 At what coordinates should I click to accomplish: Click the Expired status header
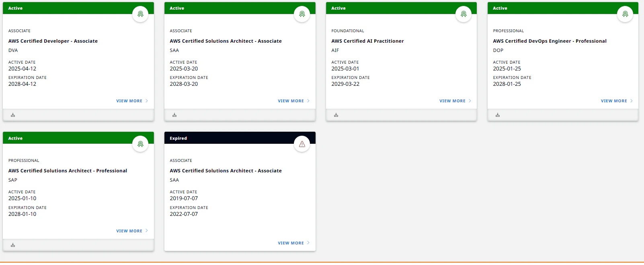pos(240,138)
